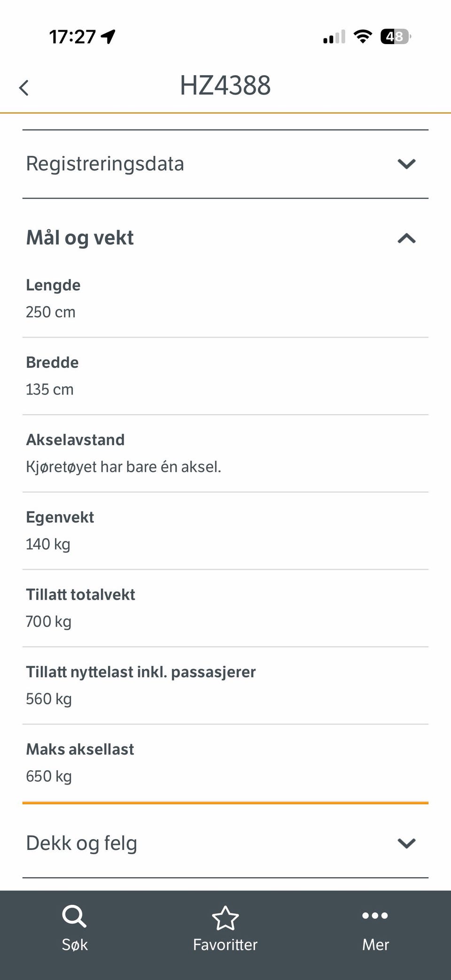
Task: Collapse Mål og vekt with chevron
Action: click(x=406, y=239)
